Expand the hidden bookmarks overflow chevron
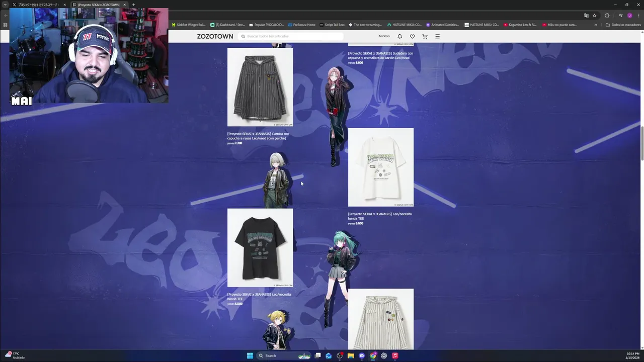This screenshot has height=362, width=644. (596, 25)
